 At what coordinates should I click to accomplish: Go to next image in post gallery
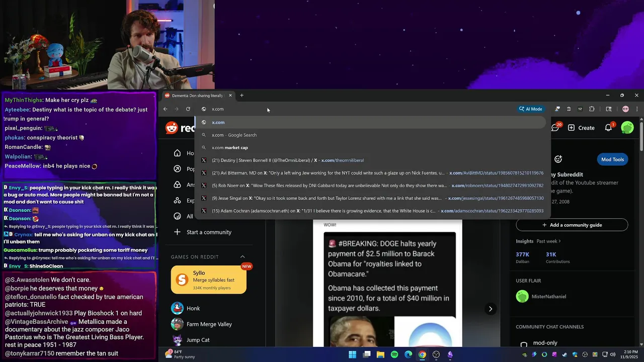490,309
